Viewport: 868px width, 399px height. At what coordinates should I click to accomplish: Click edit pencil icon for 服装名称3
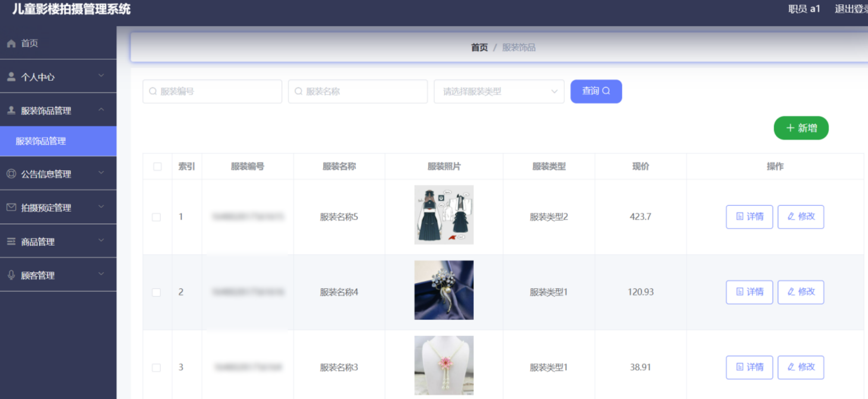point(791,367)
